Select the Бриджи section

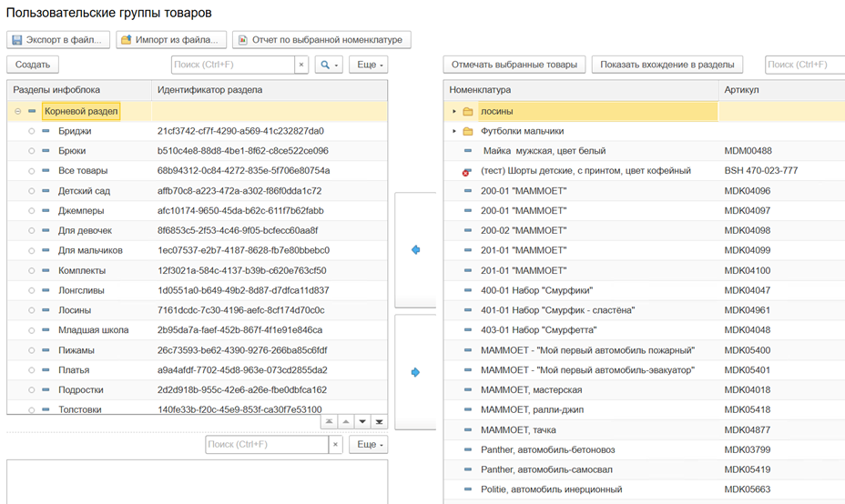click(75, 131)
